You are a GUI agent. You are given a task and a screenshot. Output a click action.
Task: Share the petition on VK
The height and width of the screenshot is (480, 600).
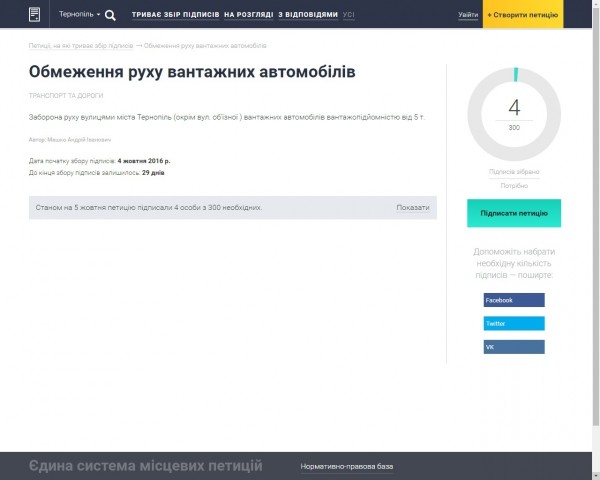tap(514, 347)
